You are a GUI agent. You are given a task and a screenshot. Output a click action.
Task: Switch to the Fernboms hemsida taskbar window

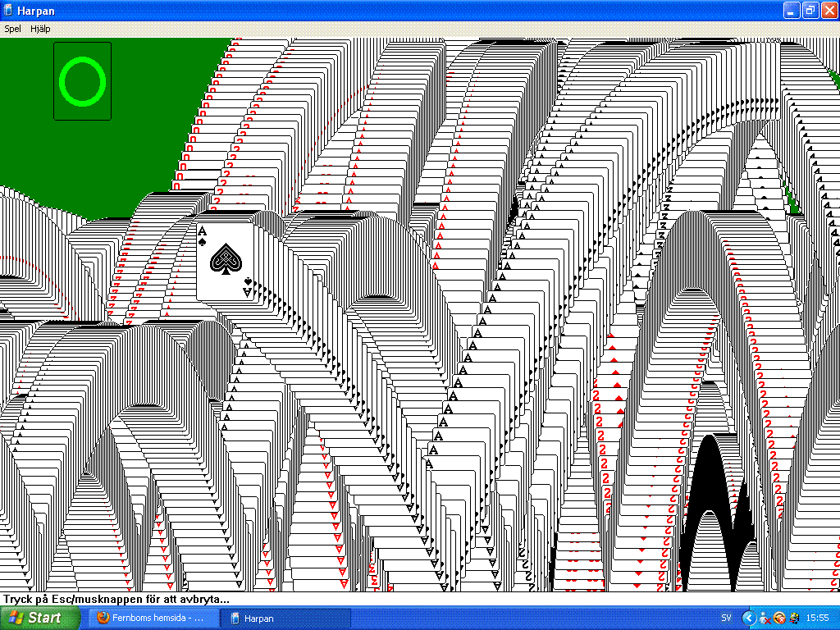pyautogui.click(x=153, y=618)
